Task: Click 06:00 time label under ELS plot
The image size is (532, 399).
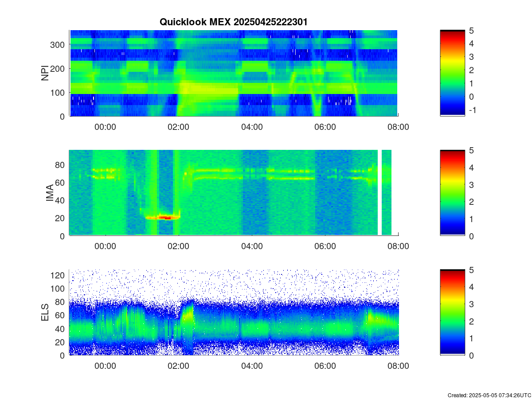Action: click(x=325, y=366)
